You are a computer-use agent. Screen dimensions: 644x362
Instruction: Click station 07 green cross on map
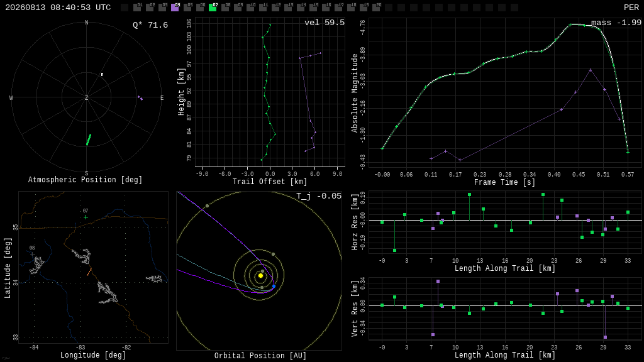click(86, 217)
